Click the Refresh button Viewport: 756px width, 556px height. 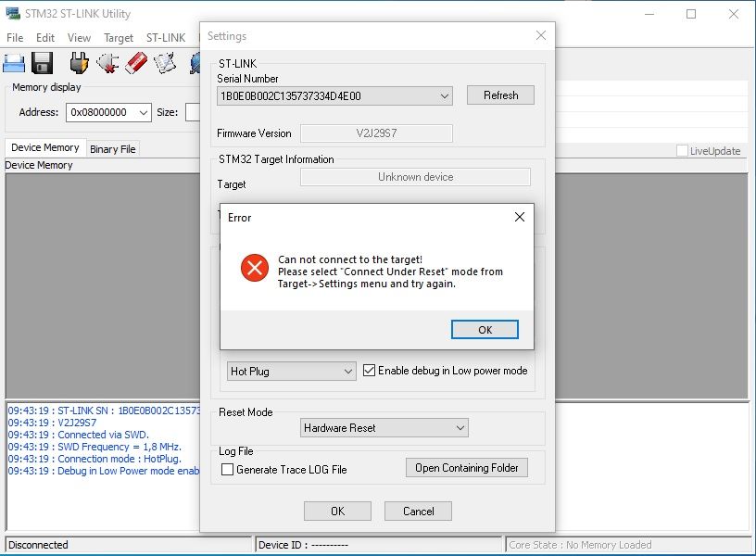tap(500, 95)
